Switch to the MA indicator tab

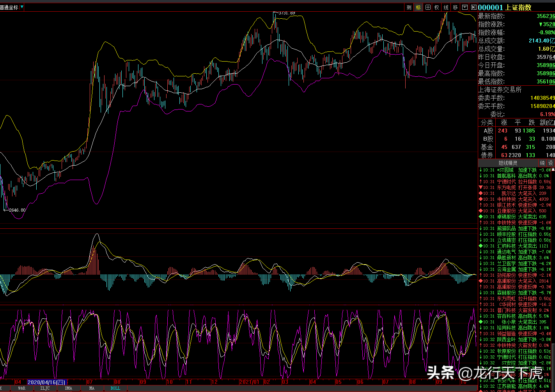92,388
